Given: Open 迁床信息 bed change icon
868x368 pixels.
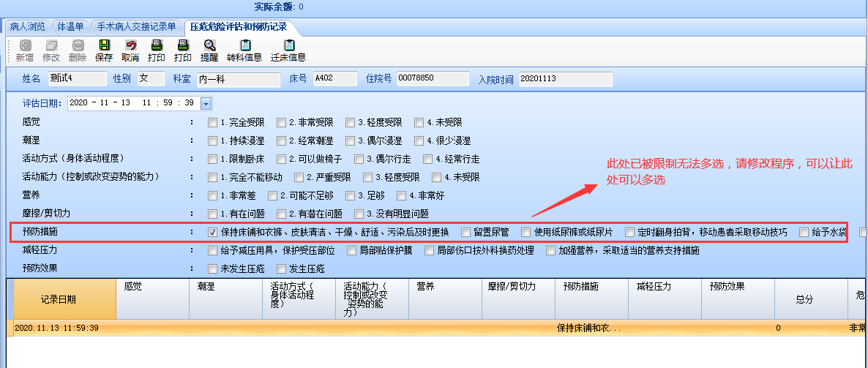Looking at the screenshot, I should [288, 46].
